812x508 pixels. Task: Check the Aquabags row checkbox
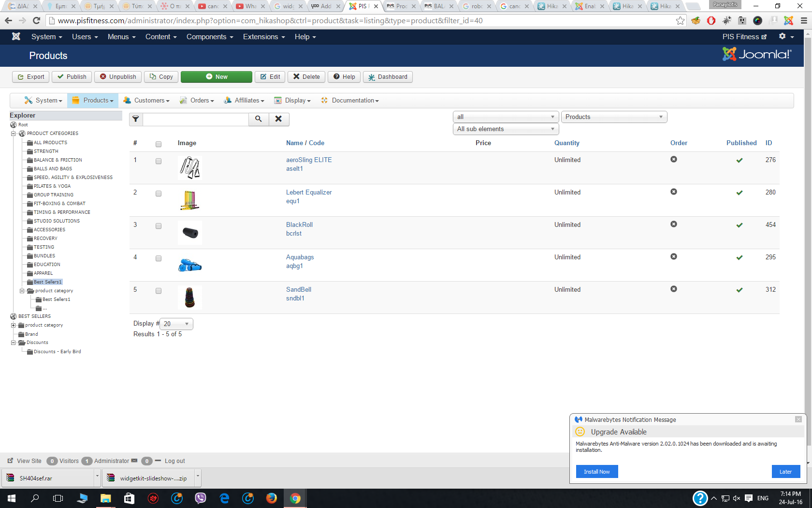[x=159, y=258]
